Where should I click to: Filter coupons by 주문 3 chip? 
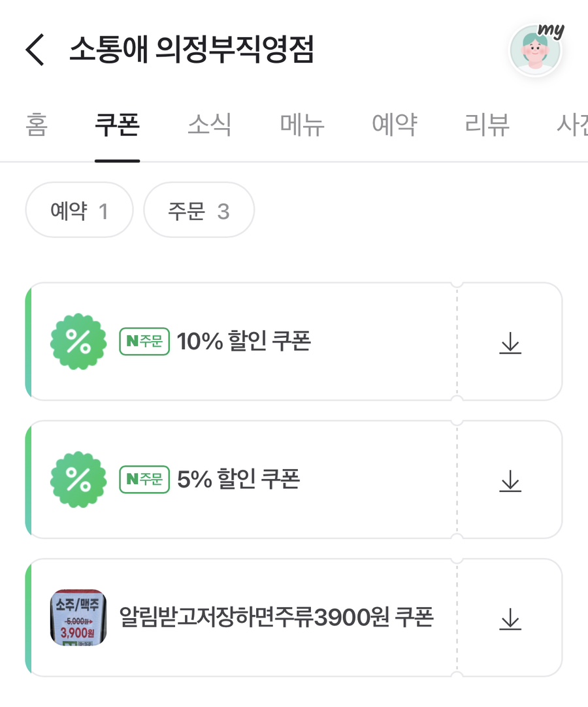199,211
